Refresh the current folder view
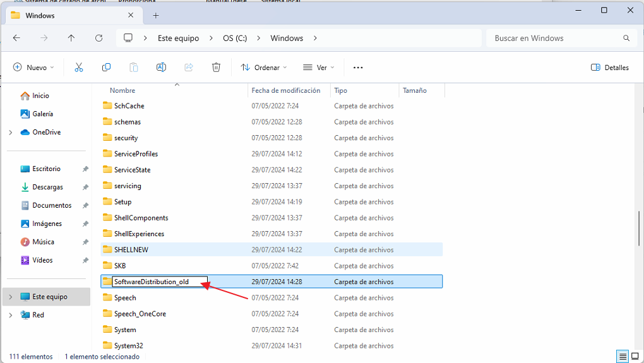The height and width of the screenshot is (363, 644). point(98,38)
